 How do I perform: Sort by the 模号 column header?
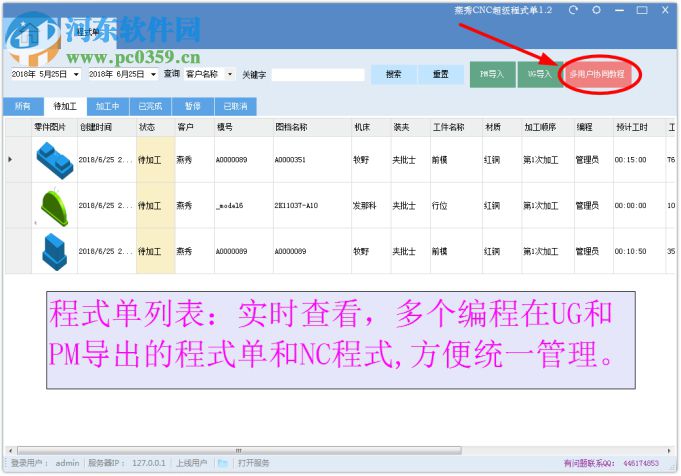coord(244,127)
